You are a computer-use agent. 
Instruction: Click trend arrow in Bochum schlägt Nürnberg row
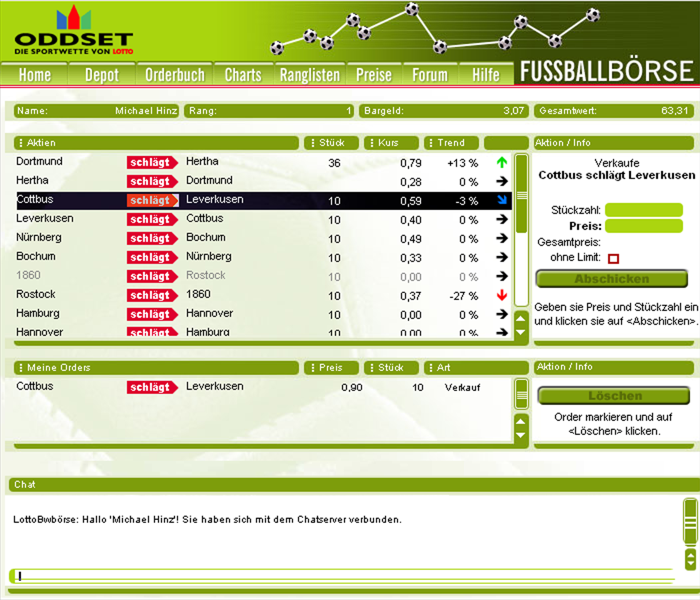pyautogui.click(x=502, y=257)
